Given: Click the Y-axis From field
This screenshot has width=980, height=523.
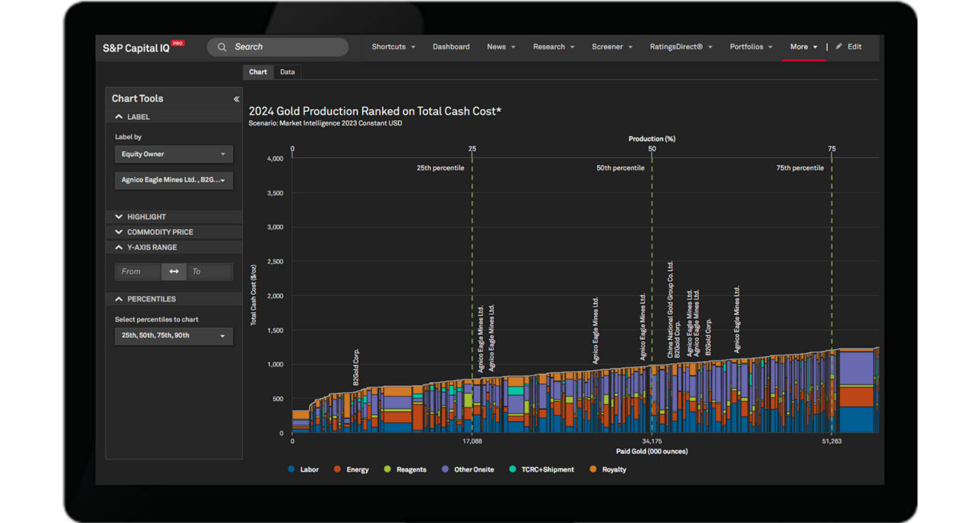Looking at the screenshot, I should coord(138,271).
